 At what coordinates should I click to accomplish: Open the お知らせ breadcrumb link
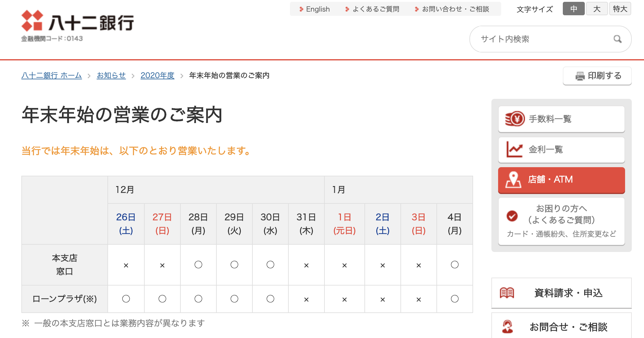[x=111, y=75]
